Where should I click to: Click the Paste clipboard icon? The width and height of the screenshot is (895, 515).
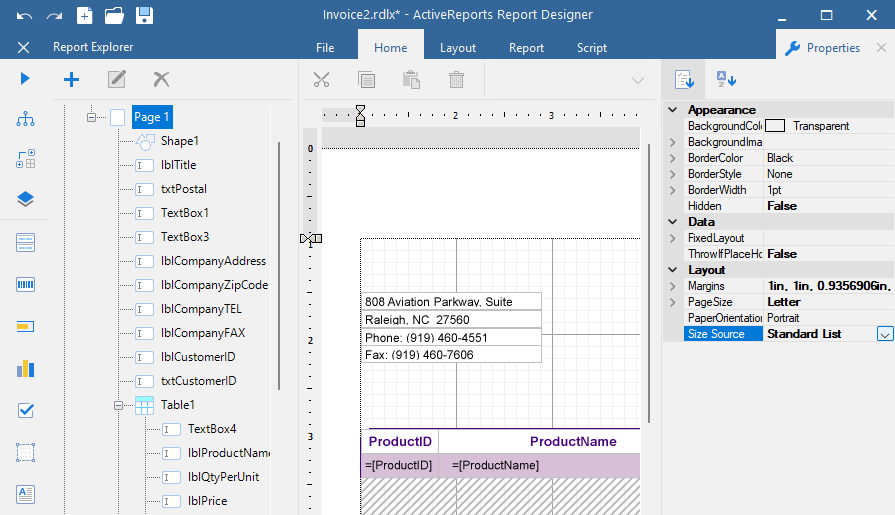[411, 80]
